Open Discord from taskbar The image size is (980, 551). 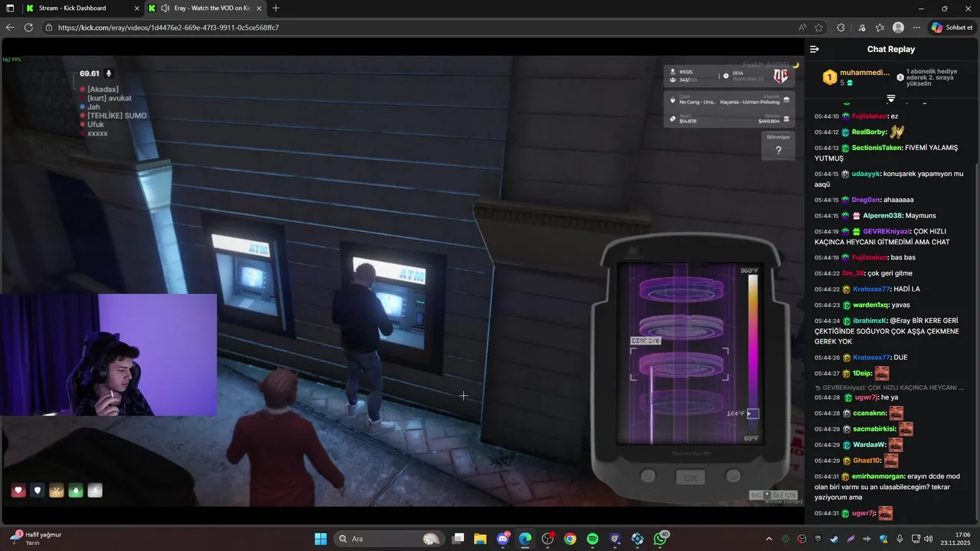click(503, 539)
